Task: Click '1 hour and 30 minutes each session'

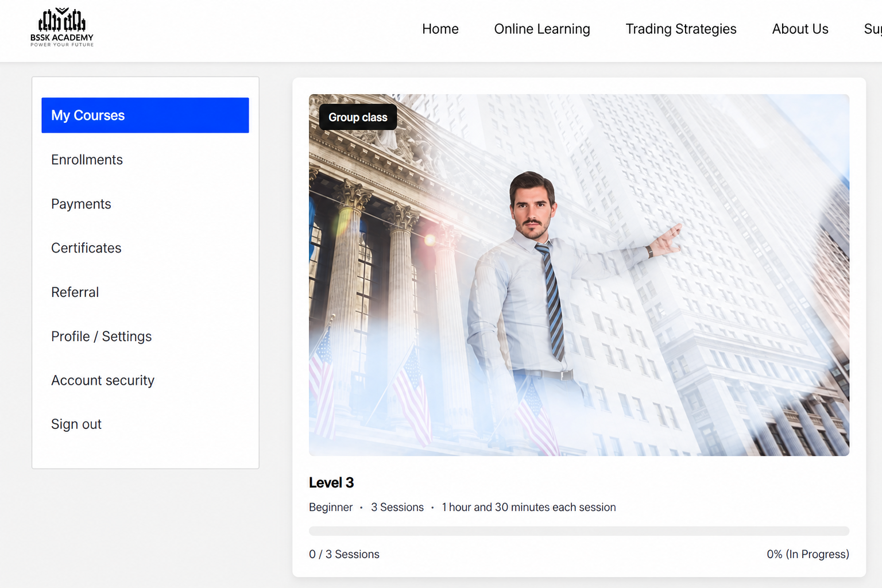Action: [x=529, y=507]
